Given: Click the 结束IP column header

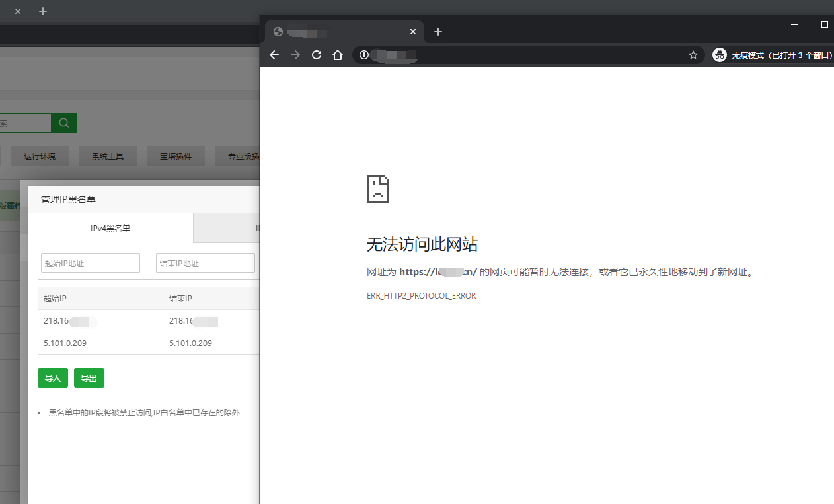Looking at the screenshot, I should pos(180,299).
